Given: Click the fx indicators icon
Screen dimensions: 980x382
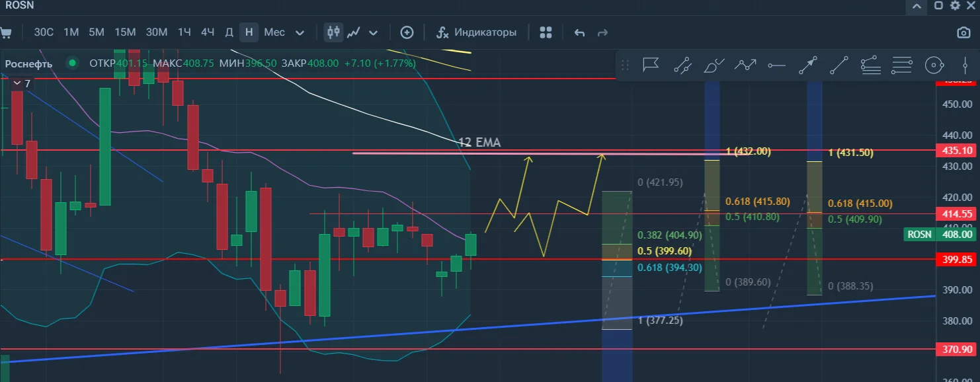Looking at the screenshot, I should click(x=442, y=32).
